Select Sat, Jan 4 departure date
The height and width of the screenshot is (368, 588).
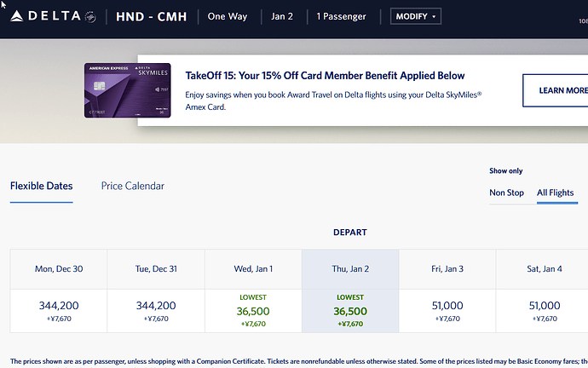pos(545,269)
